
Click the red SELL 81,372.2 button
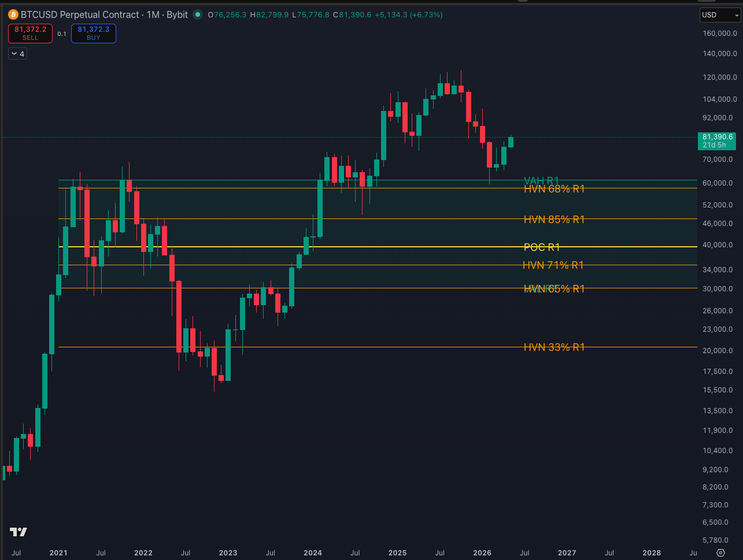click(30, 34)
